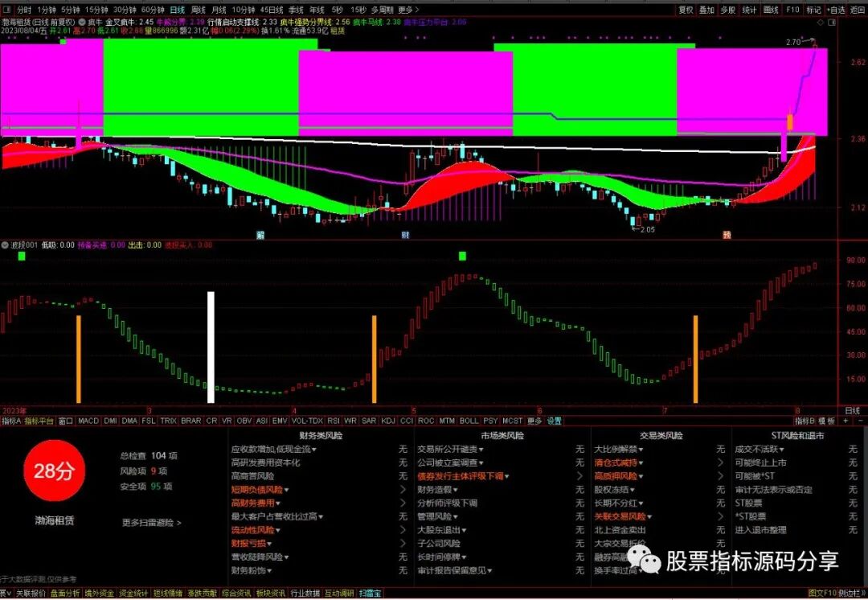Open the 扫雷宝 bottom tab
868x600 pixels.
(371, 594)
